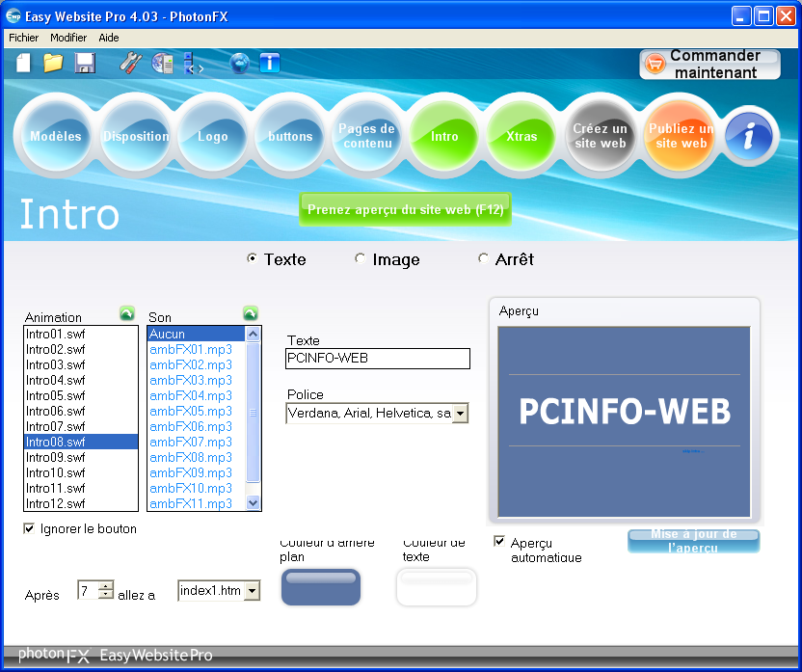Select Intro04.swf animation
Screen dimensions: 802x672
(x=81, y=380)
